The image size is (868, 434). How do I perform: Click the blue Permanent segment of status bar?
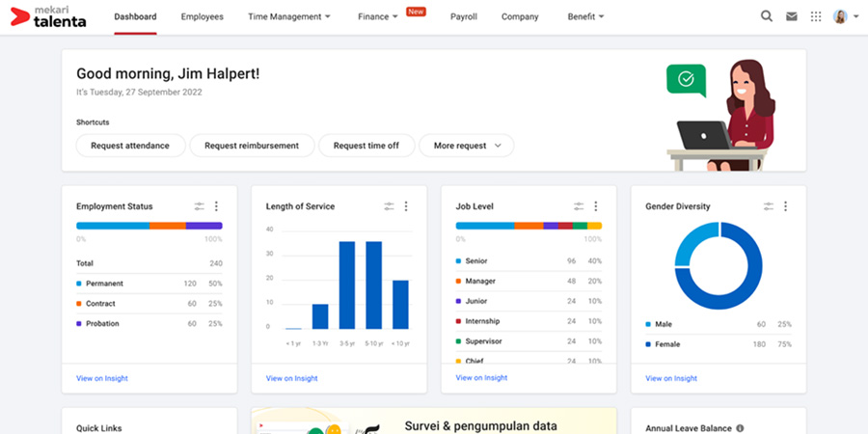(113, 226)
